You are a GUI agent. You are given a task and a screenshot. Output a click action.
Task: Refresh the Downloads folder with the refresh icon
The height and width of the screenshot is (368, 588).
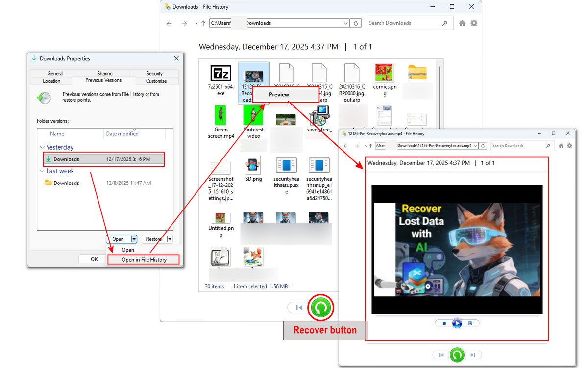point(356,23)
